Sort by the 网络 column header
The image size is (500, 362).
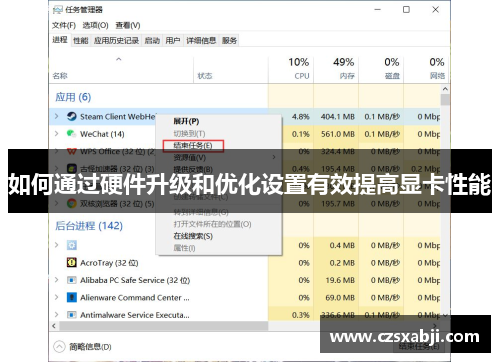point(425,69)
